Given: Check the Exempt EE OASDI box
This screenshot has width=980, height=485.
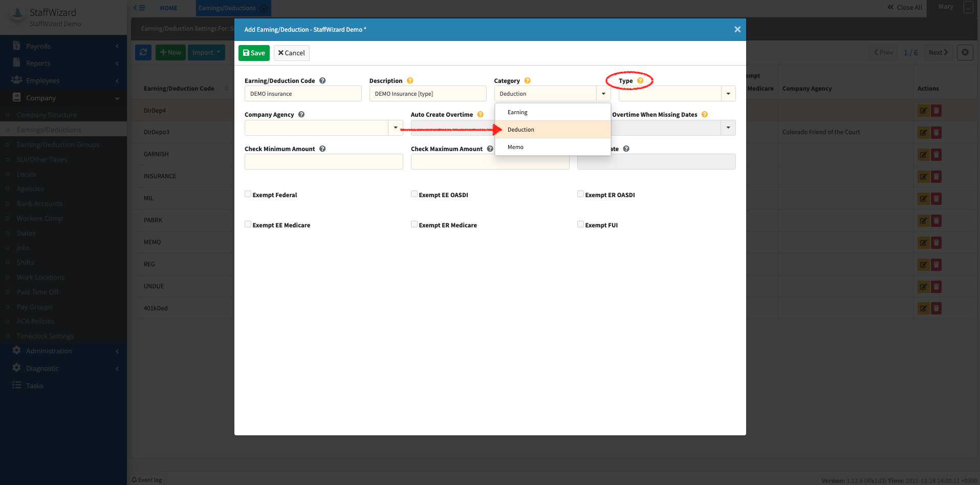Looking at the screenshot, I should [414, 194].
